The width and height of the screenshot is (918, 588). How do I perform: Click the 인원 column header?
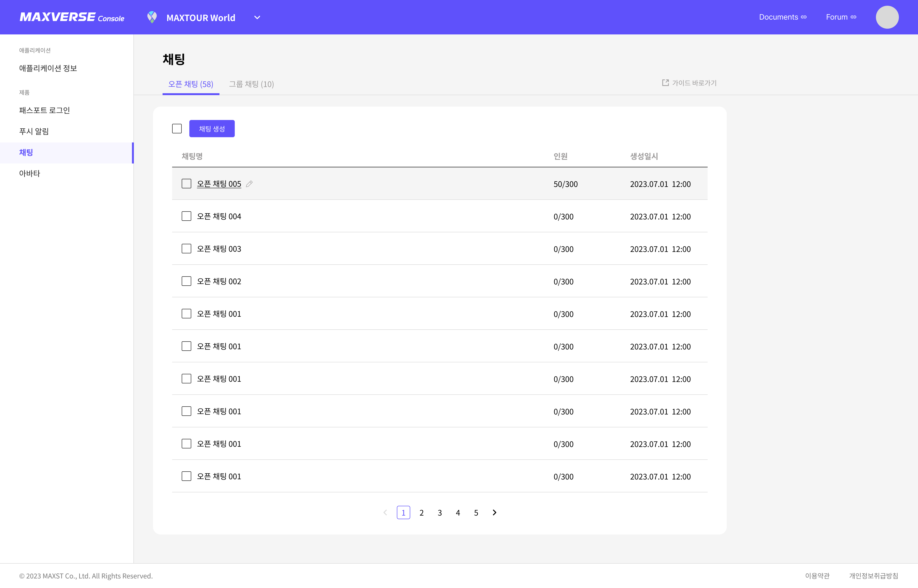(x=561, y=156)
